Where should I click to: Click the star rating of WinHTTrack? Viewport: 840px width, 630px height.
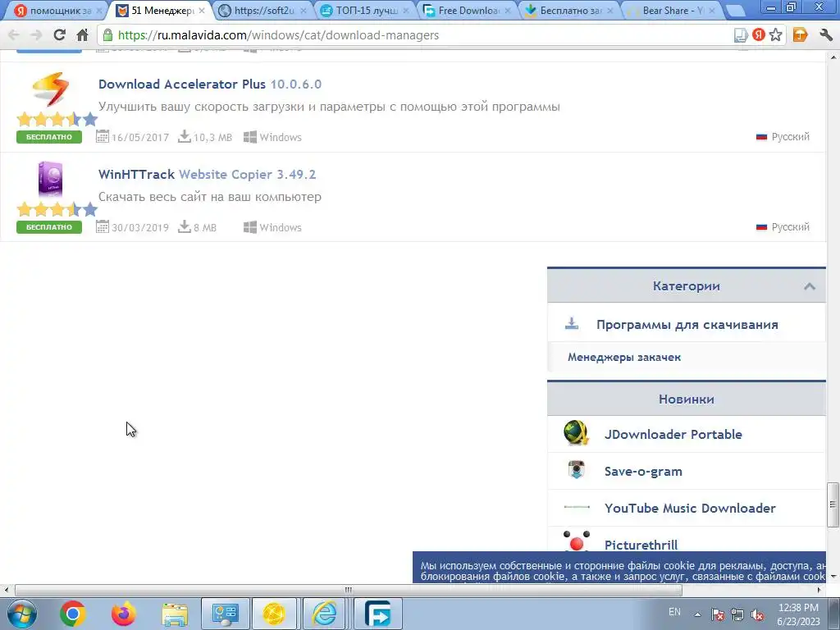(57, 209)
